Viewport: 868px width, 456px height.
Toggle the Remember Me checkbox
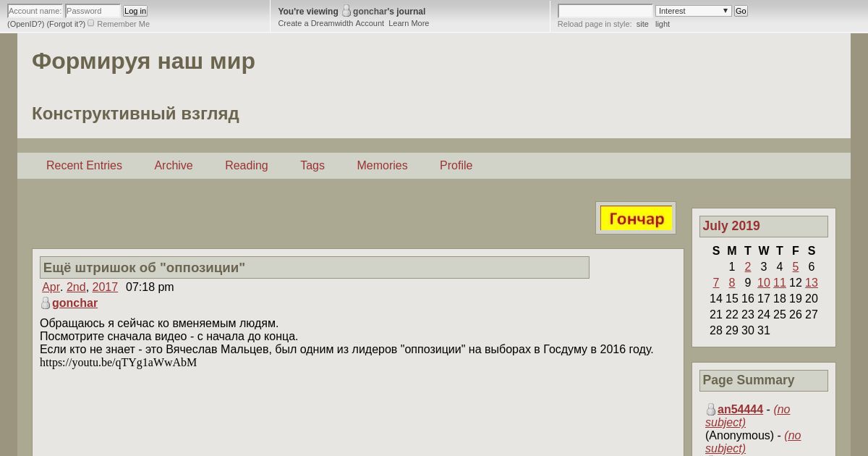click(x=91, y=23)
